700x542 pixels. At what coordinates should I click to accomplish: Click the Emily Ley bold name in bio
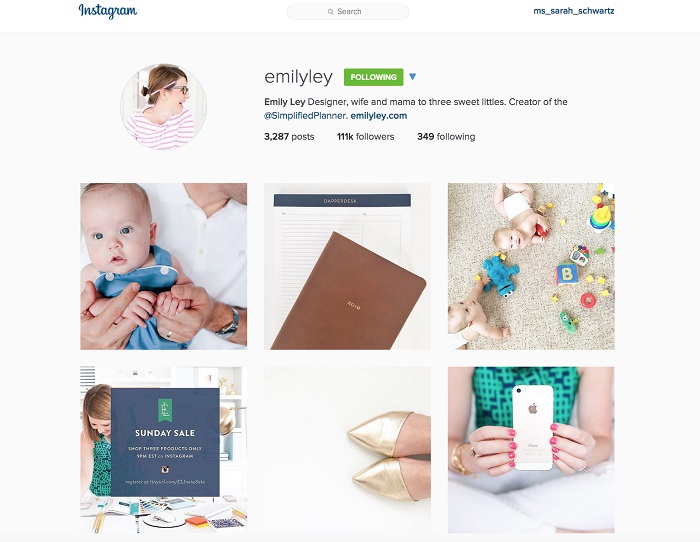[x=284, y=102]
